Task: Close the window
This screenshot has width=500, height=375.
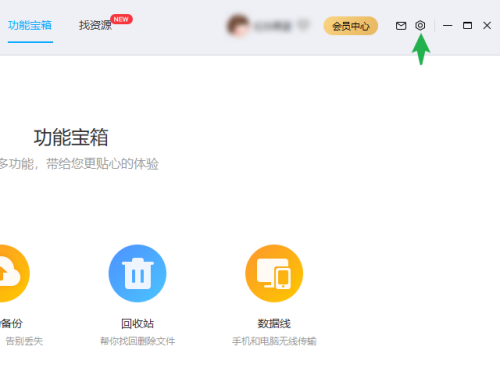Action: tap(487, 25)
